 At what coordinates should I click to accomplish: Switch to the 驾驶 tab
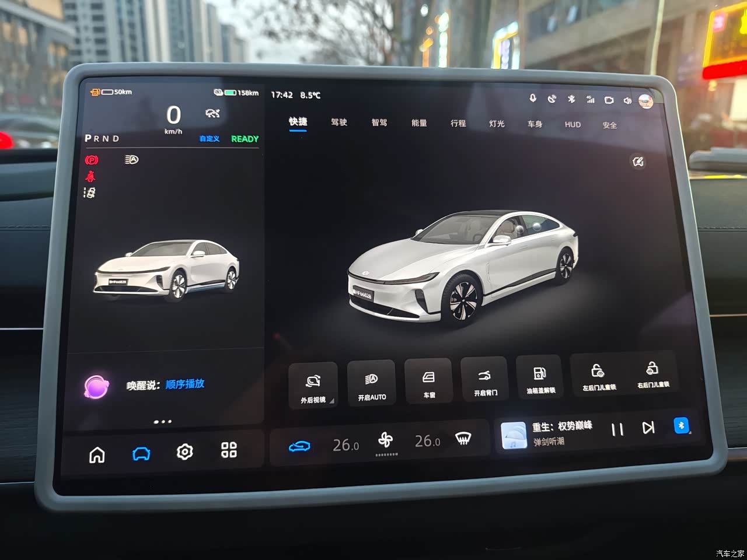(339, 122)
